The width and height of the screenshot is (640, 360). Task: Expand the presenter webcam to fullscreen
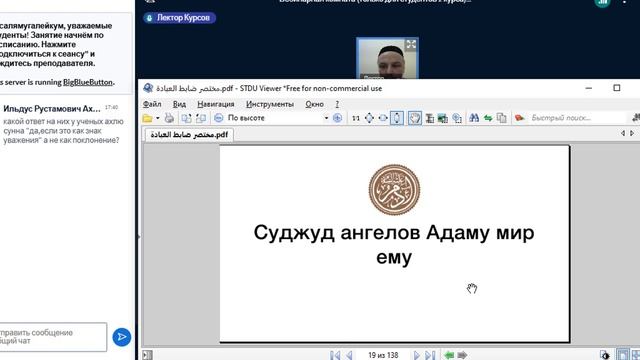click(x=411, y=44)
